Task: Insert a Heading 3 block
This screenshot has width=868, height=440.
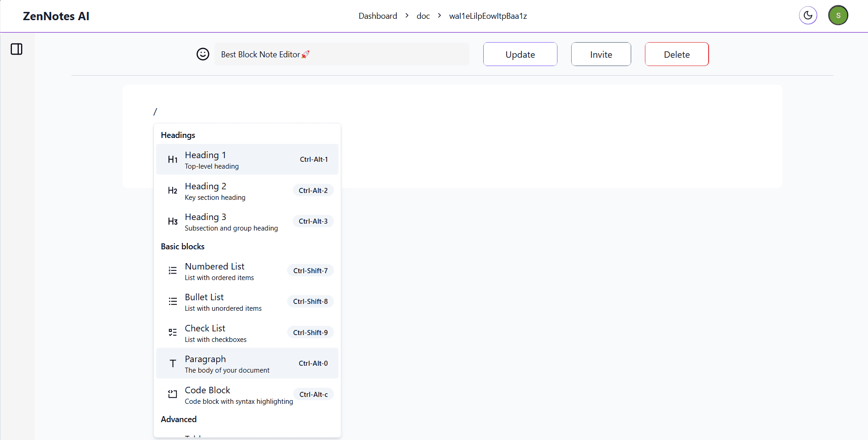Action: [x=247, y=221]
